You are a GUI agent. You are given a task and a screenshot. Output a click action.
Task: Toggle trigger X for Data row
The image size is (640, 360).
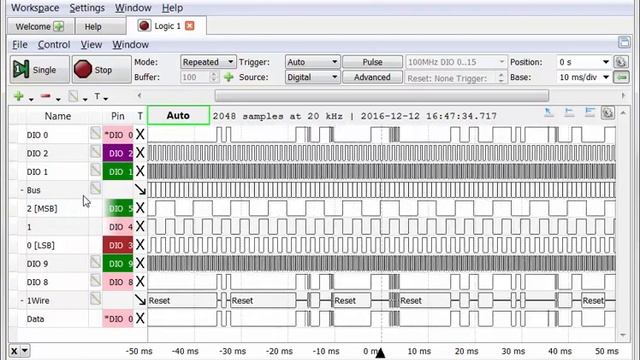click(x=140, y=318)
